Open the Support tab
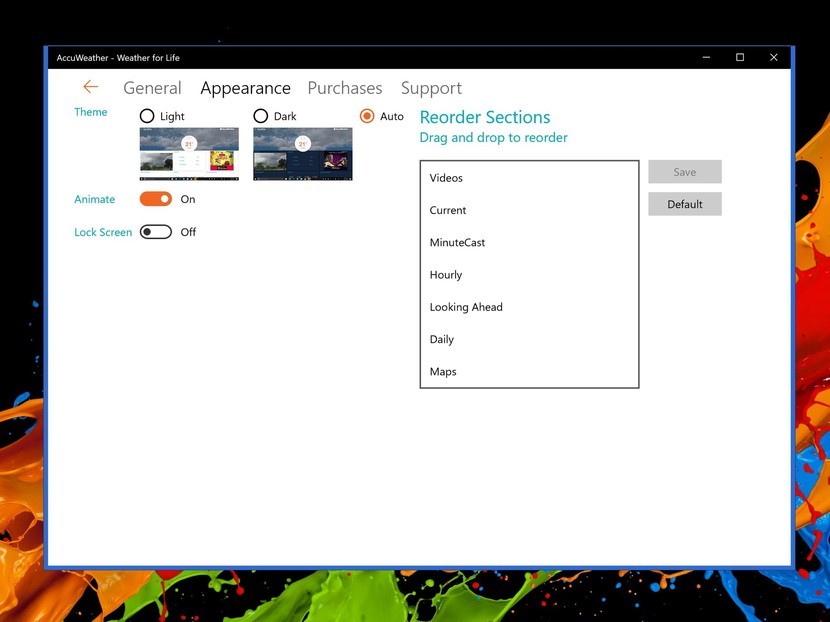The width and height of the screenshot is (830, 622). (431, 88)
